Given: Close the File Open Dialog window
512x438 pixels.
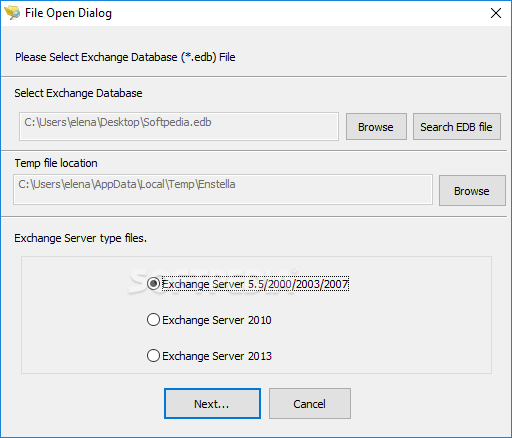Looking at the screenshot, I should [x=496, y=13].
